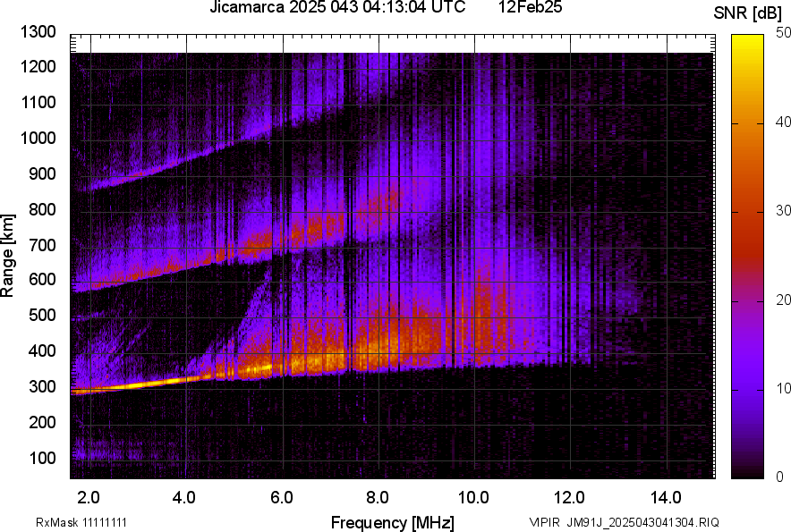Image resolution: width=791 pixels, height=532 pixels.
Task: Click the 'Frequency [MHz]' x-axis label
Action: pos(393,522)
